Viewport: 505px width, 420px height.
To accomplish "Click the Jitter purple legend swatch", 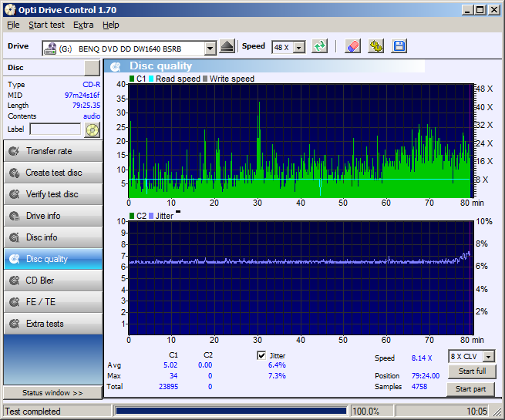I will tap(151, 216).
